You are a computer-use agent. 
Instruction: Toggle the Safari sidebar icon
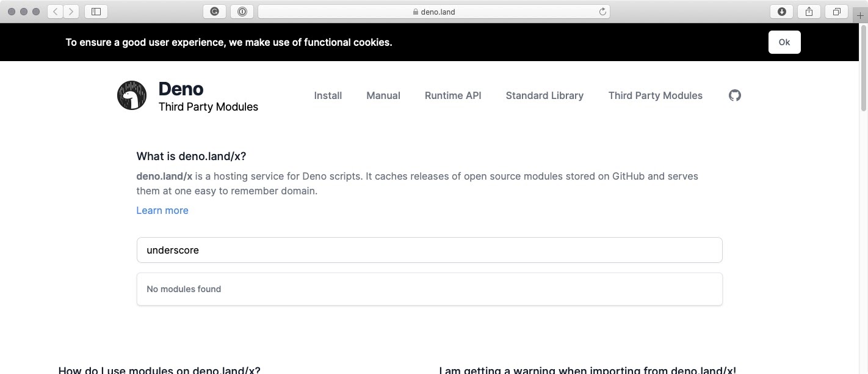pyautogui.click(x=96, y=11)
